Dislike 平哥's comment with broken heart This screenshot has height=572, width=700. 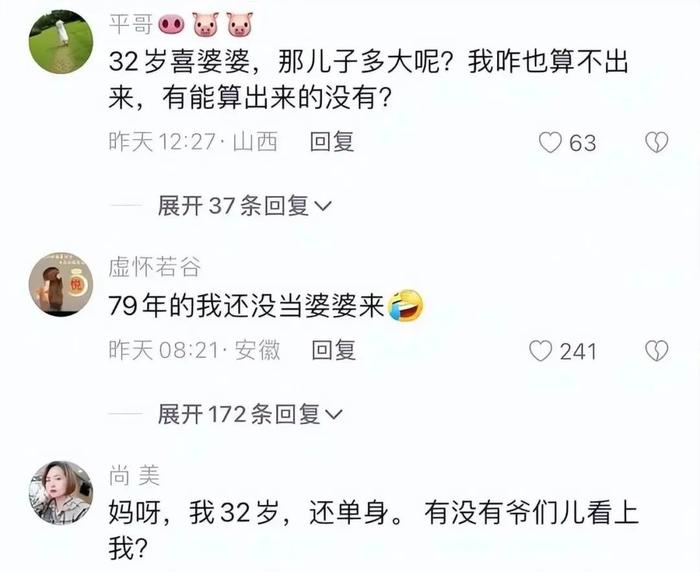pyautogui.click(x=657, y=142)
